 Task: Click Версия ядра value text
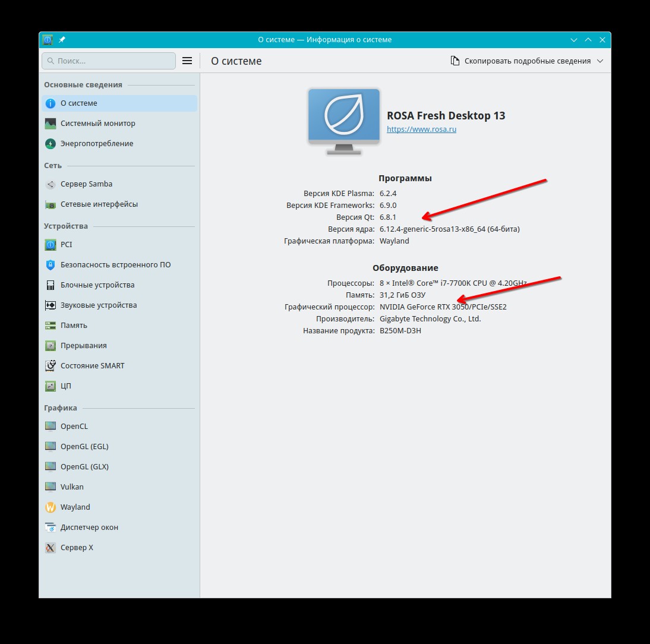[x=449, y=229]
